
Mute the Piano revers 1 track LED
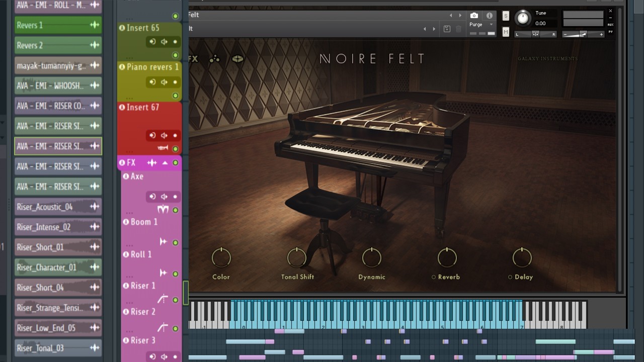click(176, 96)
